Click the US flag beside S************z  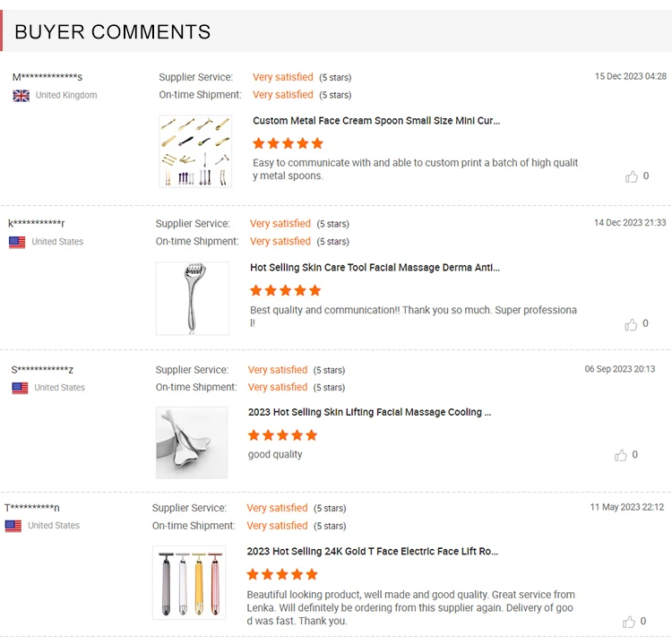pyautogui.click(x=20, y=388)
